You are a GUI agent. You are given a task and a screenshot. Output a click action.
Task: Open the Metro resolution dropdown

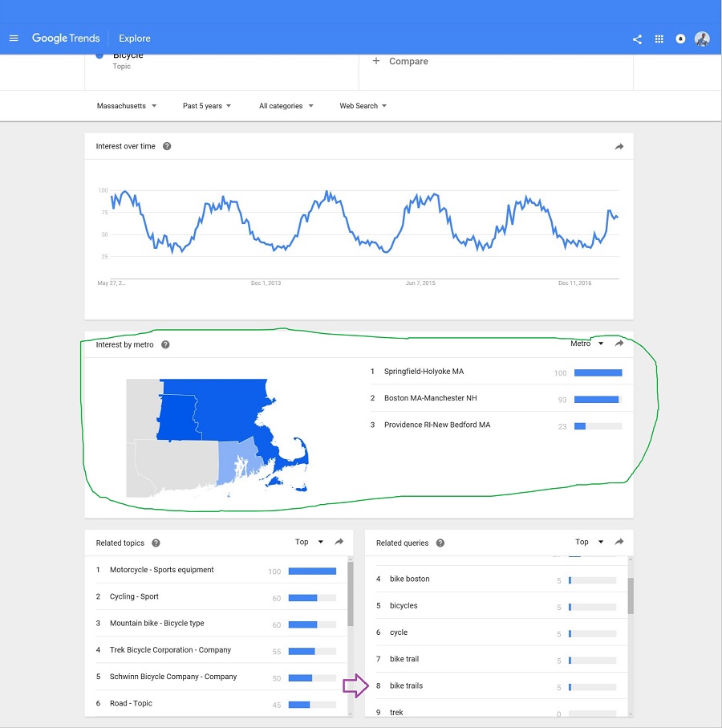pos(586,344)
